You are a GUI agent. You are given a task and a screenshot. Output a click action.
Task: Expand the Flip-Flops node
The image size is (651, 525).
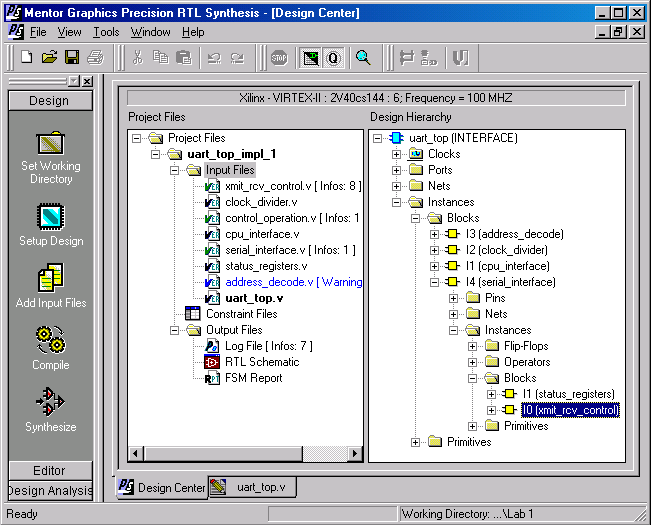472,346
